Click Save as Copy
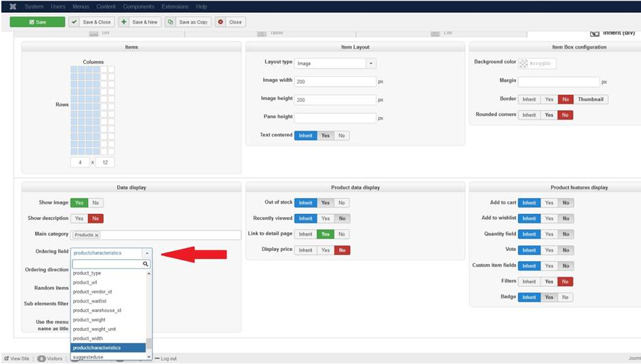Viewport: 641px width, 364px height. tap(188, 22)
